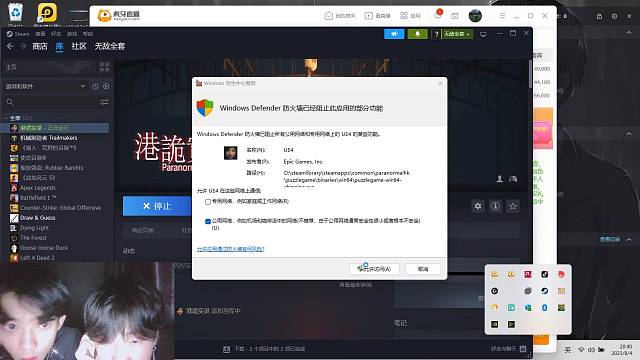
Task: Go back with Steam back arrow
Action: pos(10,46)
